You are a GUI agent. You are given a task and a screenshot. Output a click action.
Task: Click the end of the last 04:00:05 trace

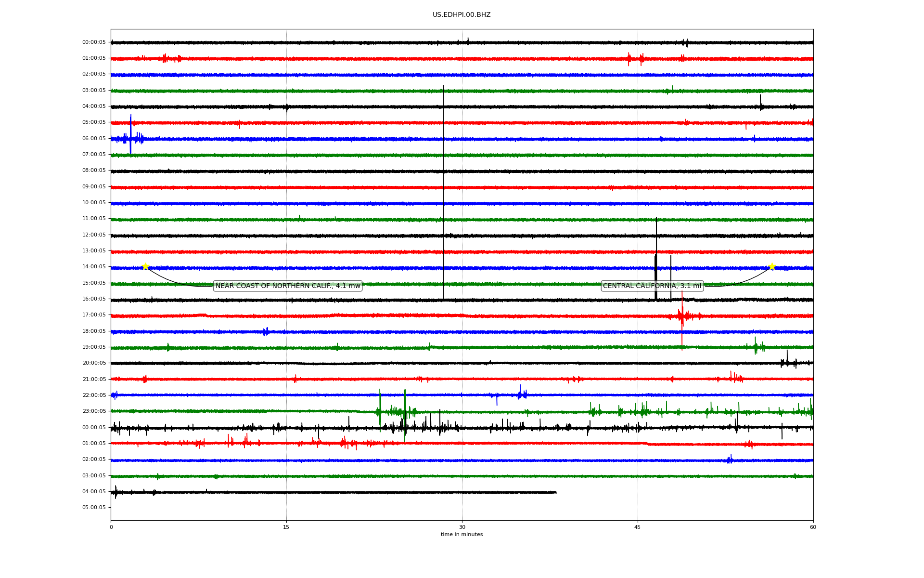coord(556,492)
